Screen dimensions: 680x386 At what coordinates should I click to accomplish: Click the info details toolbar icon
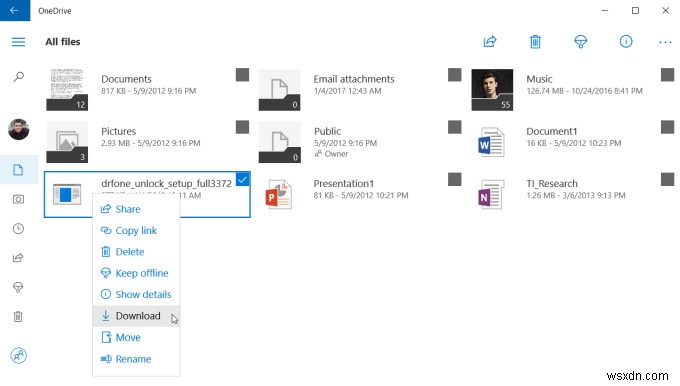point(626,42)
